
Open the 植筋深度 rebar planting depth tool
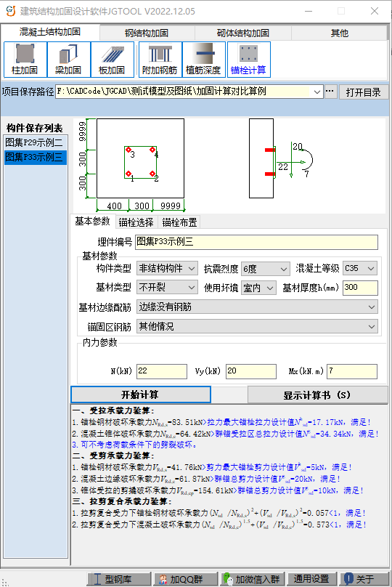click(x=204, y=60)
